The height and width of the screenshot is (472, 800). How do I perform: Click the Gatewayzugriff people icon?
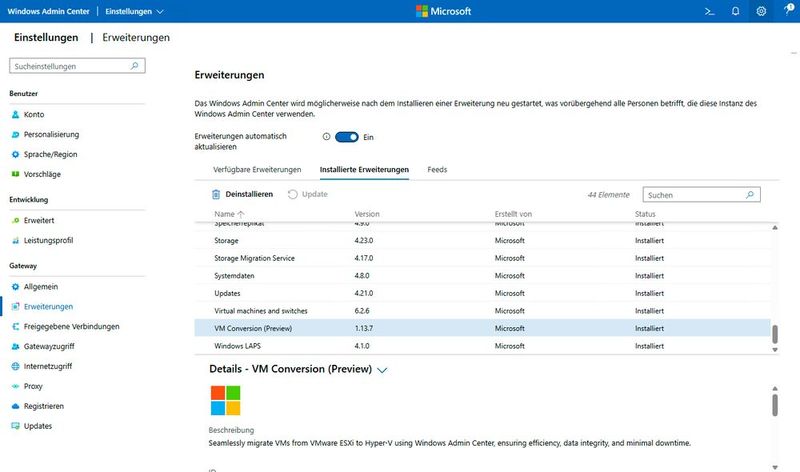point(15,346)
